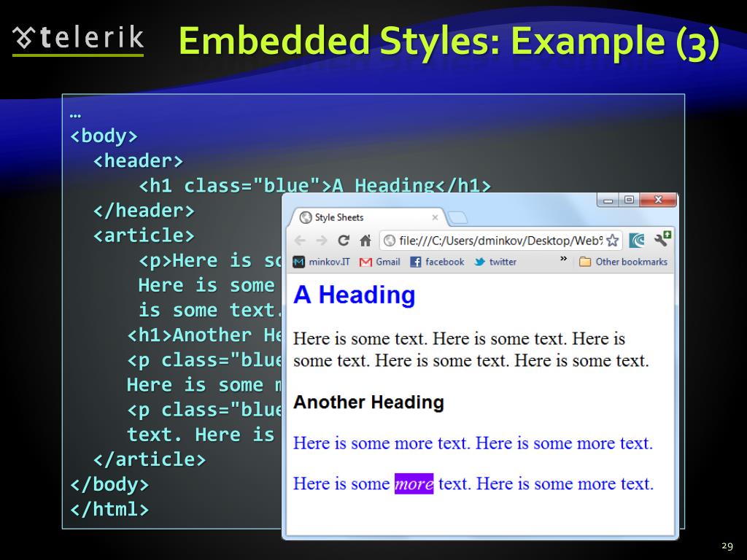Click the <article> opening tag
The width and height of the screenshot is (747, 560).
tap(144, 236)
